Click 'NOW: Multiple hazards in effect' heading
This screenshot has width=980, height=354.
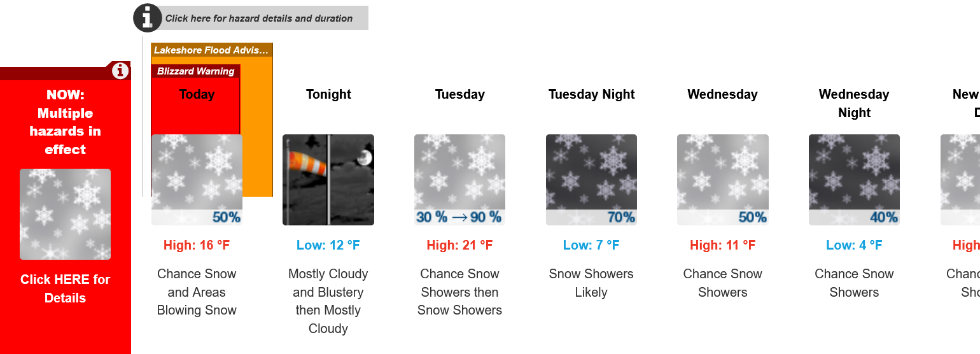[x=65, y=122]
